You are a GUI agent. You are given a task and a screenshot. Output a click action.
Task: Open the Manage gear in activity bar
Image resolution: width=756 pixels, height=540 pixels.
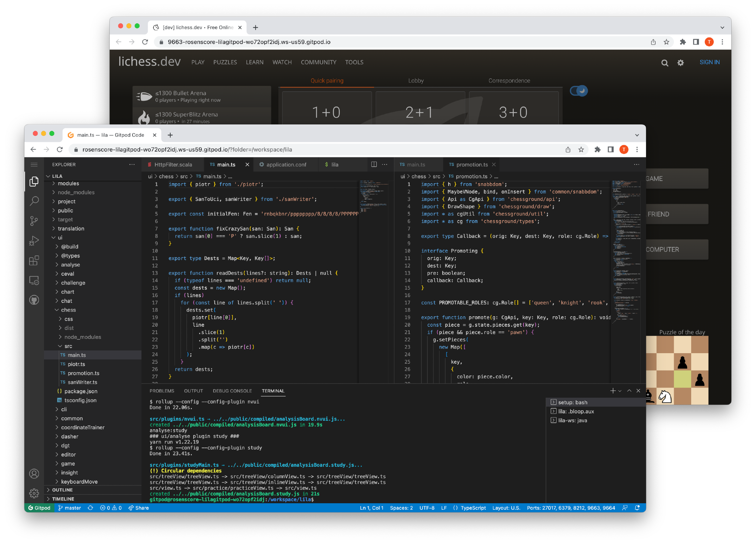pos(34,493)
